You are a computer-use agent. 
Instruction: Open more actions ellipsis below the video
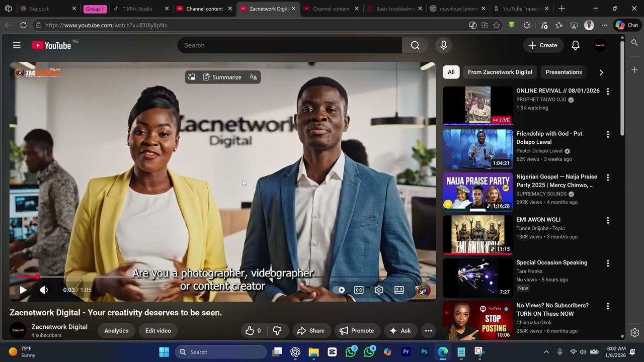[x=428, y=330]
